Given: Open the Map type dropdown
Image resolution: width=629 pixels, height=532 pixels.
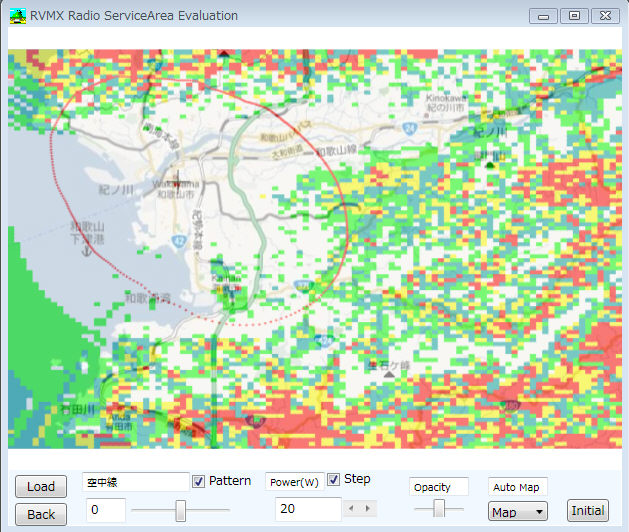Looking at the screenshot, I should pyautogui.click(x=517, y=511).
